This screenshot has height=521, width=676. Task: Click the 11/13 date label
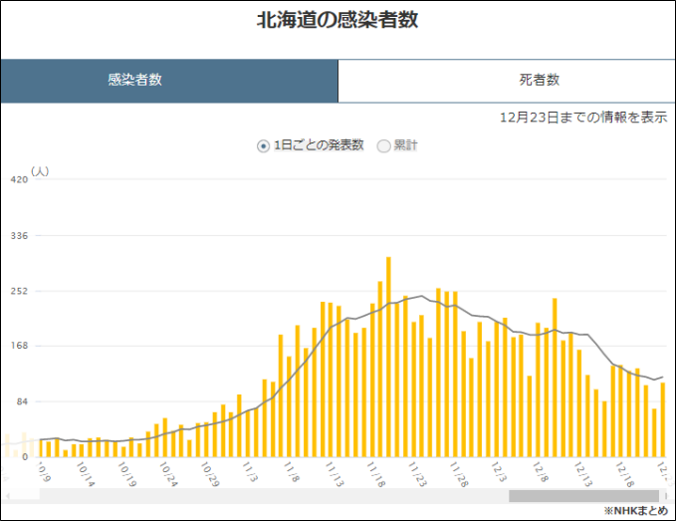click(335, 474)
